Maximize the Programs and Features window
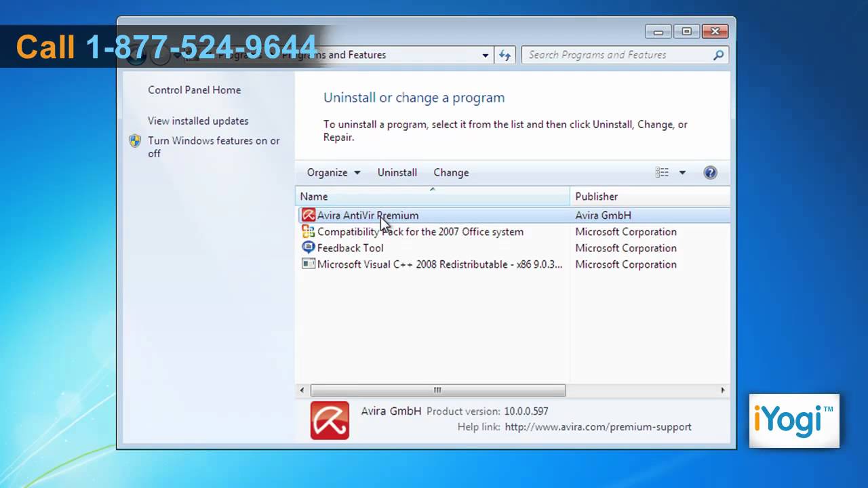 coord(686,31)
